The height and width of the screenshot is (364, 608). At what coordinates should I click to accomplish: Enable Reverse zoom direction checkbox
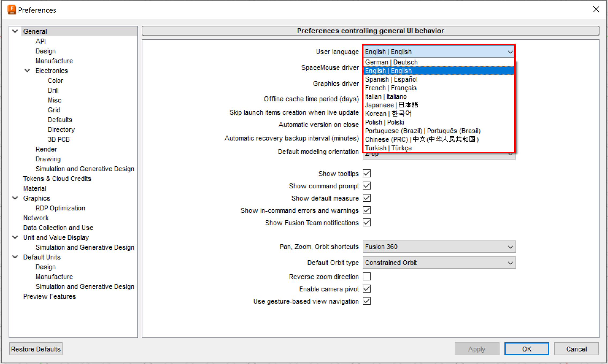[x=367, y=276]
